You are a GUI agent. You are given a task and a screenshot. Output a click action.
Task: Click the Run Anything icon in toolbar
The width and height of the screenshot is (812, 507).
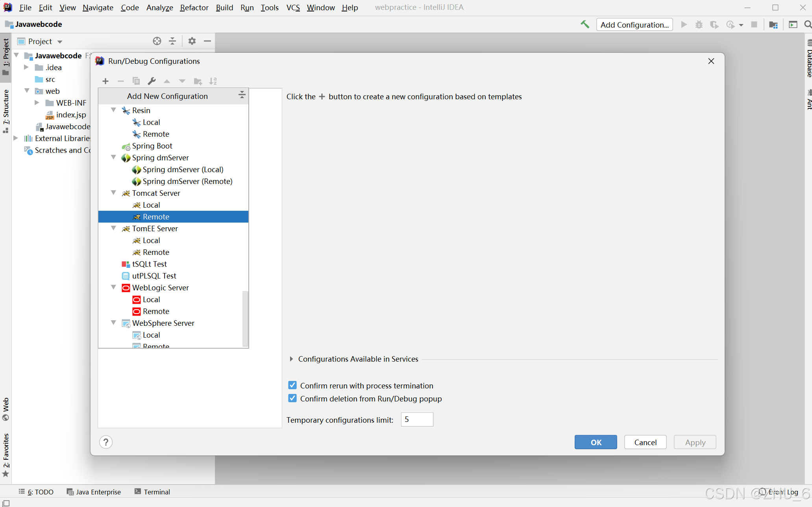(x=793, y=24)
